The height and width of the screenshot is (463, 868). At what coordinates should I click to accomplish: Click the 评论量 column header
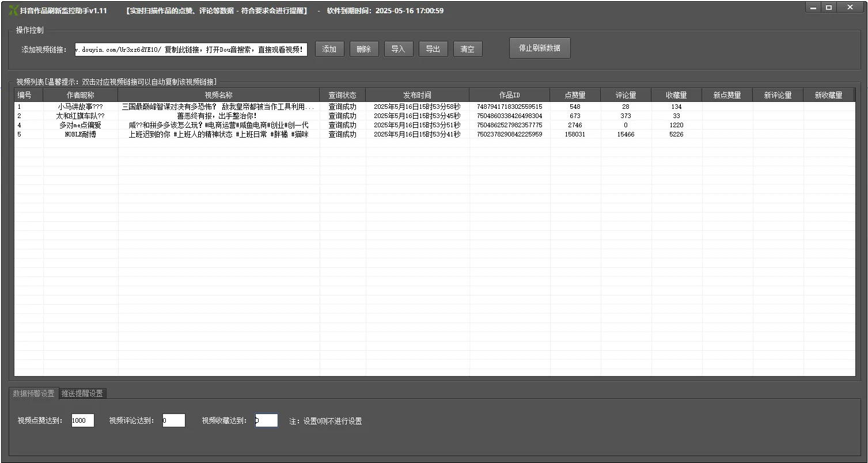pyautogui.click(x=626, y=95)
